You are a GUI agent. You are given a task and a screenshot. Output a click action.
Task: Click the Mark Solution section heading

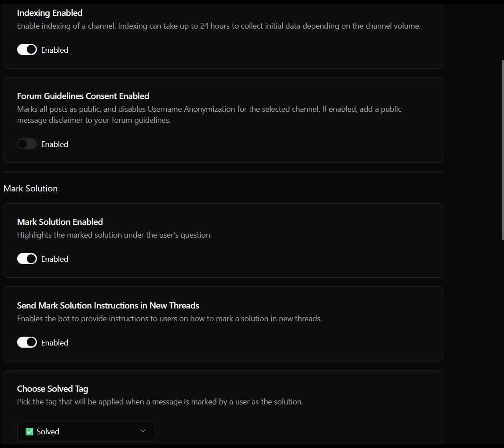pos(30,188)
